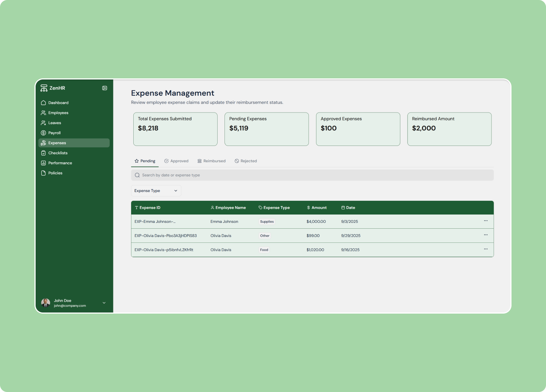Open the Dashboard page
This screenshot has width=546, height=392.
tap(74, 103)
